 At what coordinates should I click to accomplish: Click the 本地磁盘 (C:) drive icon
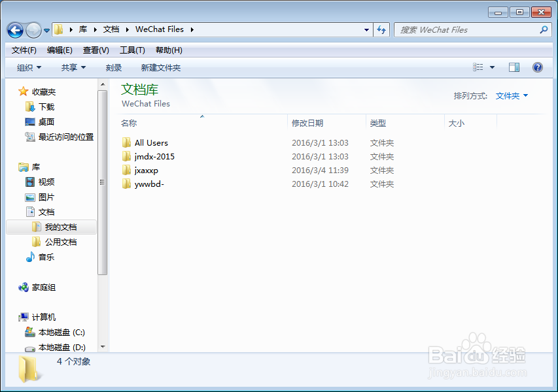tap(30, 333)
